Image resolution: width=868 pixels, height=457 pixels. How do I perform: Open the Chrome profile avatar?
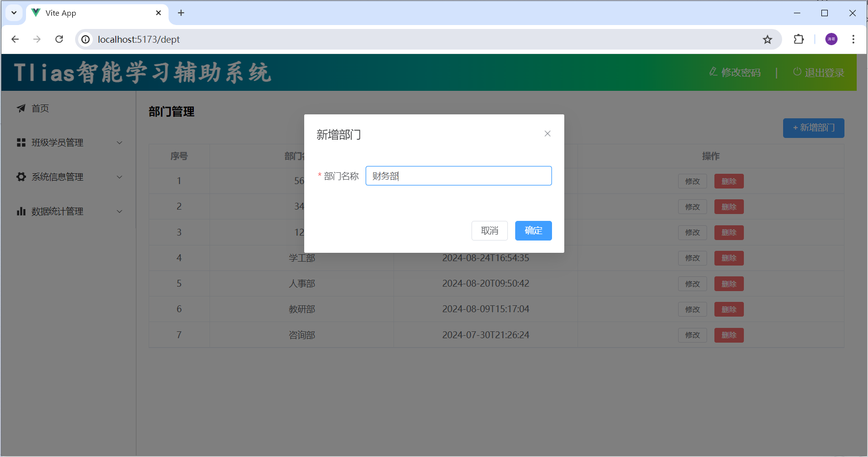831,39
